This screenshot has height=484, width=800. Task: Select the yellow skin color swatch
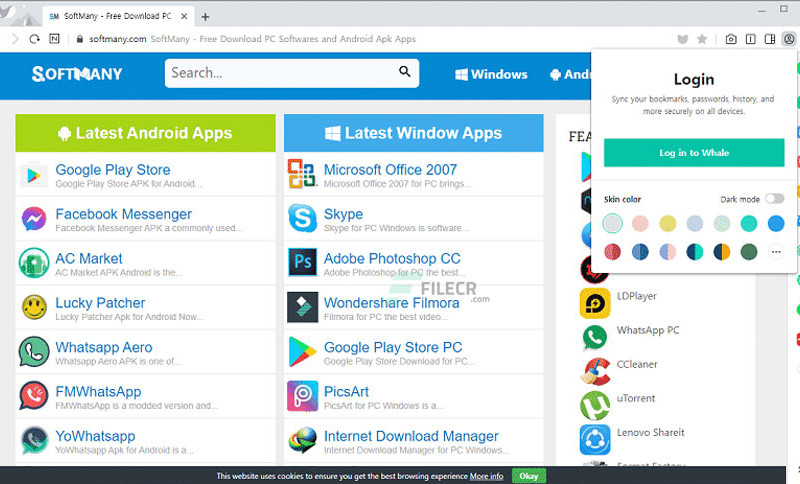coord(667,223)
